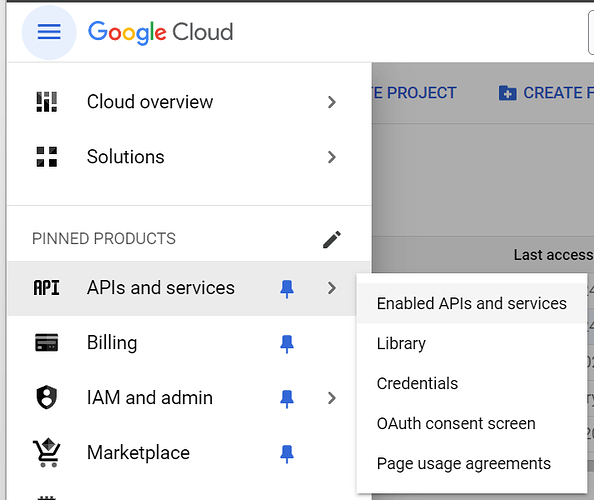Click the Last accessed column header
Viewport: 594px width, 500px height.
(x=553, y=255)
